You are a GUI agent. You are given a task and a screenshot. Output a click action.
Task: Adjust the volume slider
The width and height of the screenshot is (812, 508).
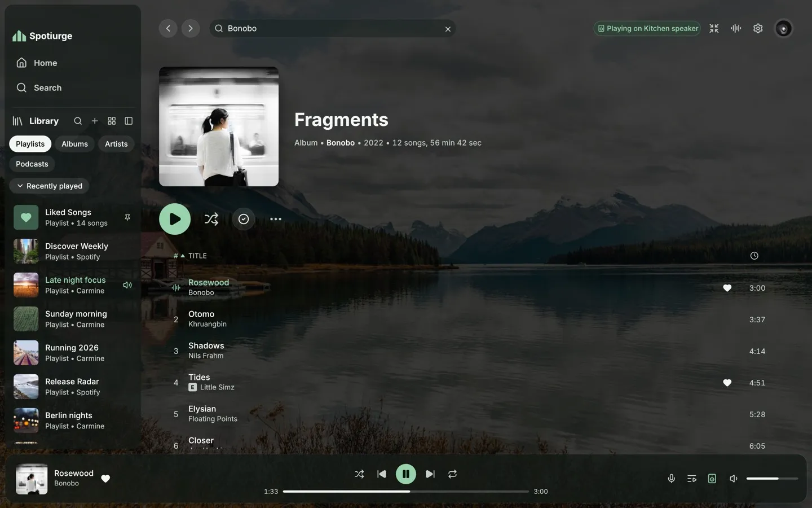pyautogui.click(x=772, y=479)
